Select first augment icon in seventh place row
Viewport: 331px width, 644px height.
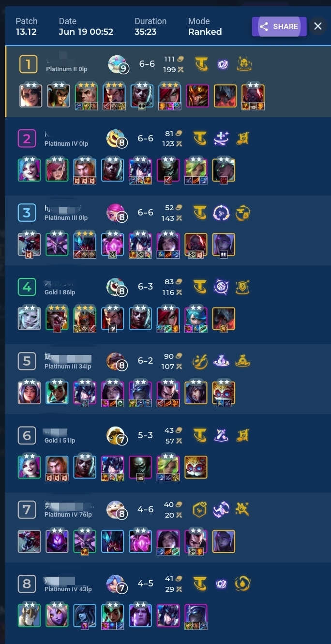(200, 509)
